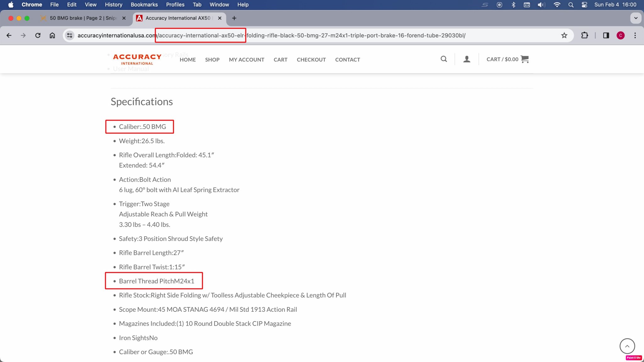This screenshot has height=362, width=644.
Task: Open MY ACCOUNT link
Action: (x=247, y=60)
